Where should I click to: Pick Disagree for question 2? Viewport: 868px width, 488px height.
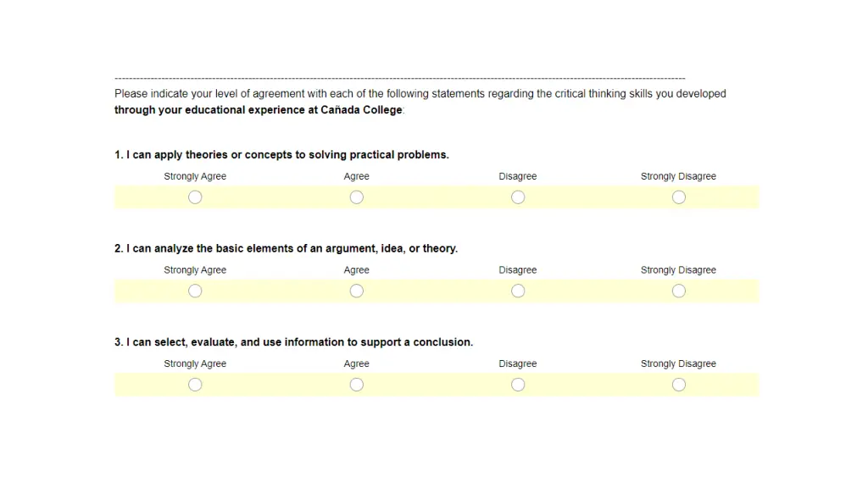click(518, 291)
